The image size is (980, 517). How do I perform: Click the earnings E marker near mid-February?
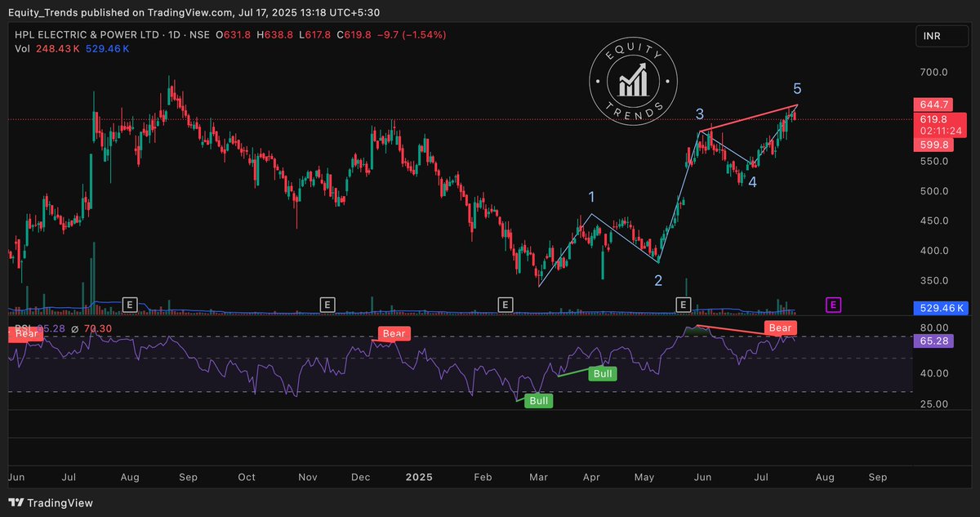505,305
